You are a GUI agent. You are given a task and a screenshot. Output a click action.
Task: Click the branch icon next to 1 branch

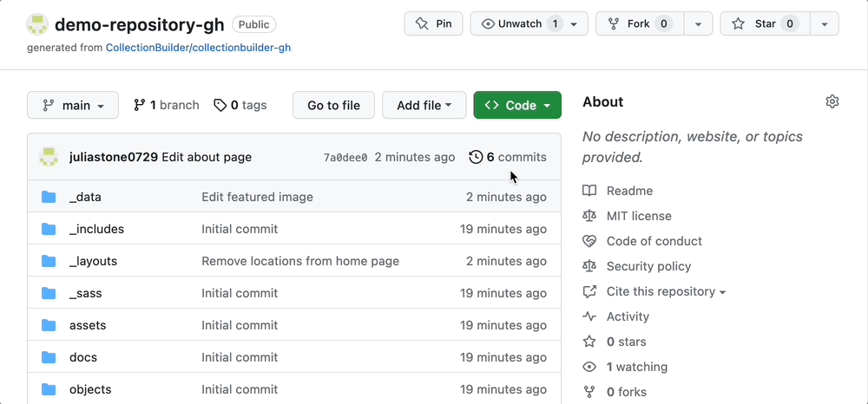tap(140, 105)
